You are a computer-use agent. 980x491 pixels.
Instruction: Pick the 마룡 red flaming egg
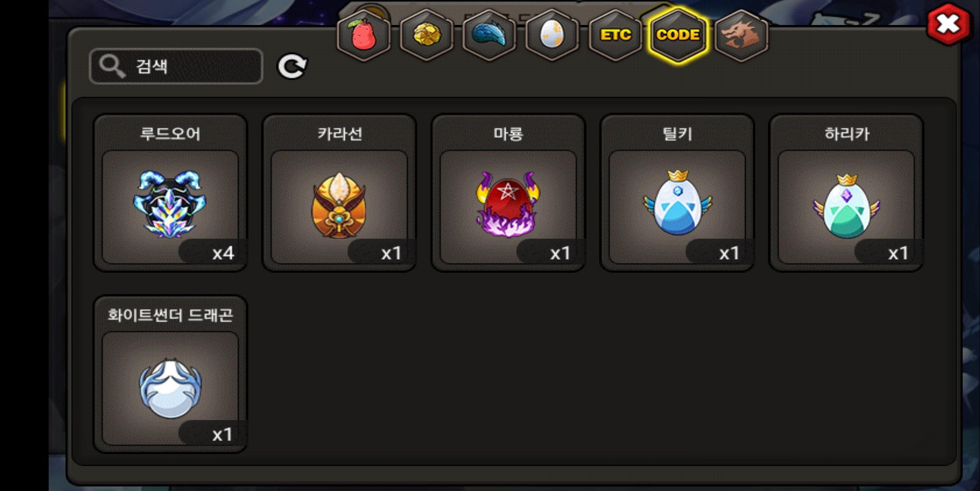[x=508, y=193]
